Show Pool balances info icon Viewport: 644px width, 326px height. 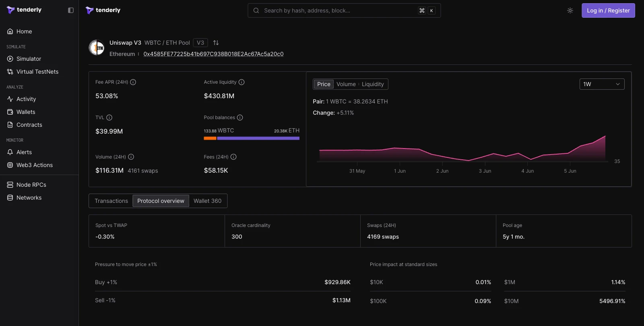240,118
